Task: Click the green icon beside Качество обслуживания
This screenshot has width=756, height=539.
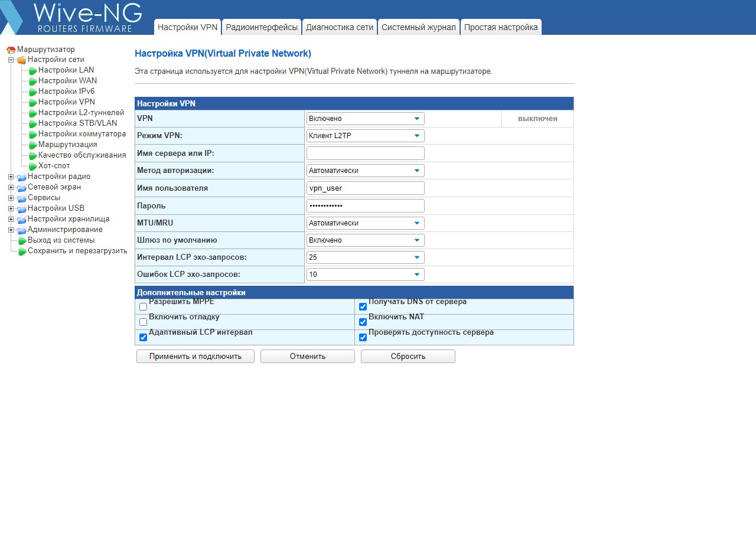Action: (x=33, y=156)
